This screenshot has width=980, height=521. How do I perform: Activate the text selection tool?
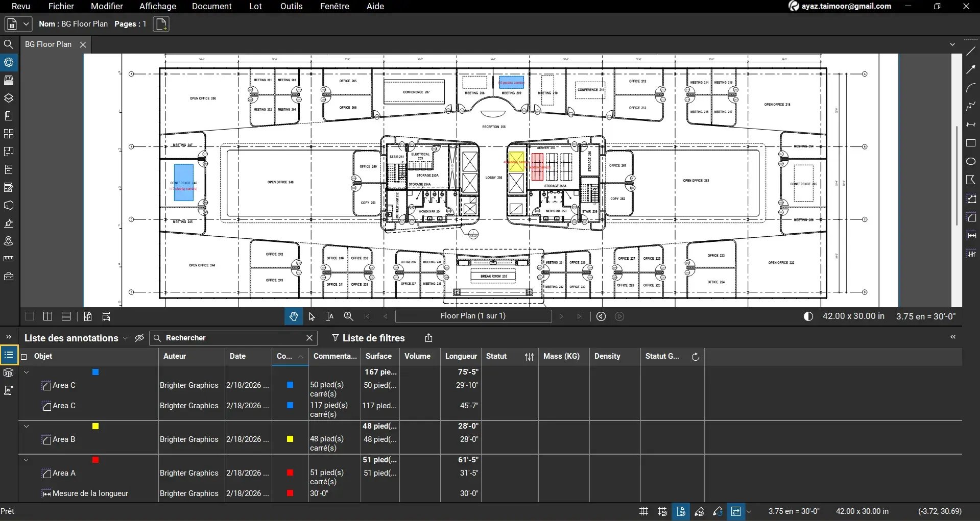click(329, 316)
